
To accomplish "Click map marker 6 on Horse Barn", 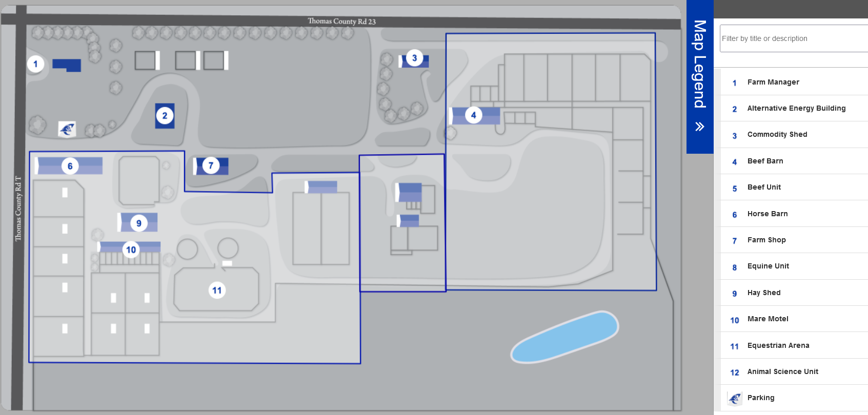I will coord(70,166).
